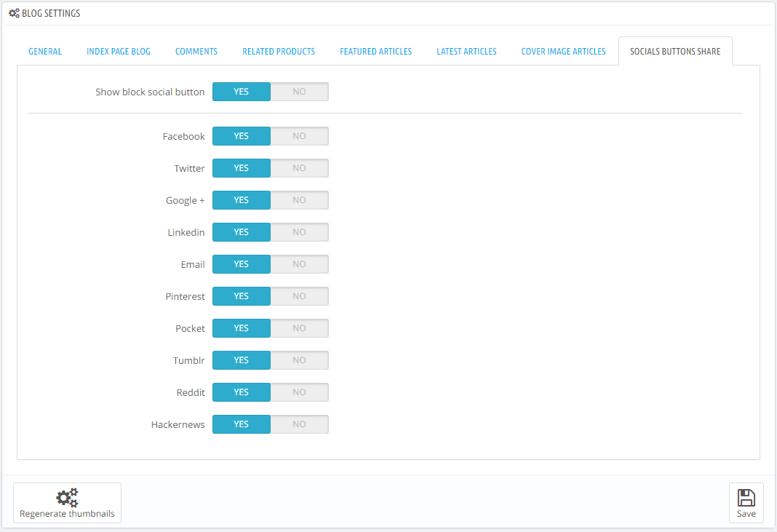
Task: Enable Email share button (YES)
Action: point(242,264)
